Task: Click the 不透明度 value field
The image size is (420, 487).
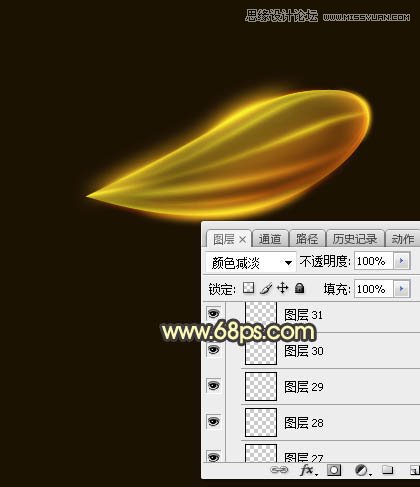Action: pyautogui.click(x=374, y=261)
